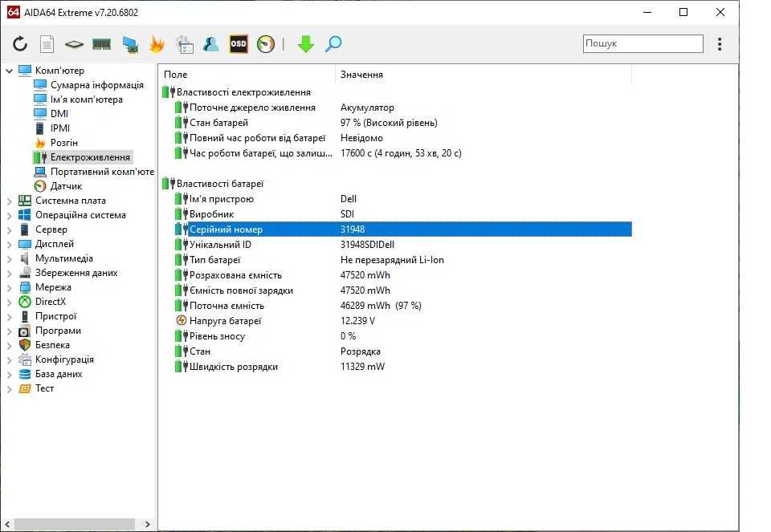Click the Значення column header

click(483, 75)
